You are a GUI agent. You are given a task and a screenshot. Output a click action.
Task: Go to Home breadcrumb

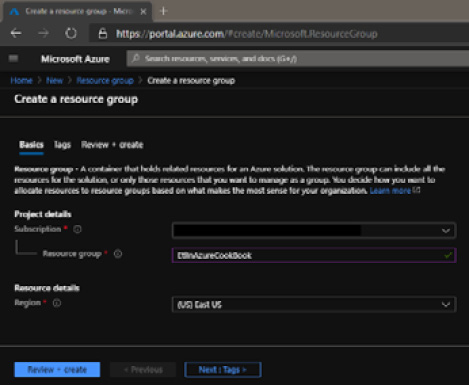coord(21,80)
